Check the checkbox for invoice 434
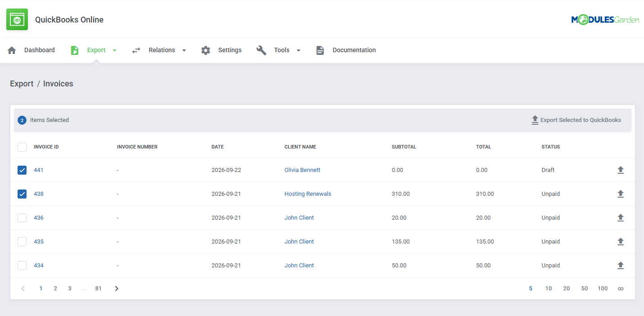Image resolution: width=644 pixels, height=316 pixels. (22, 266)
